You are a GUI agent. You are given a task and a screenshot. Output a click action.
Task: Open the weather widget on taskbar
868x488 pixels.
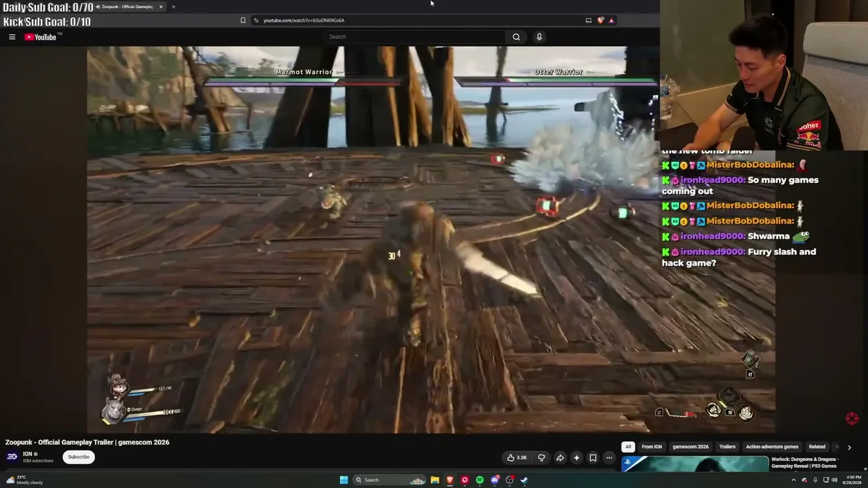[x=24, y=480]
